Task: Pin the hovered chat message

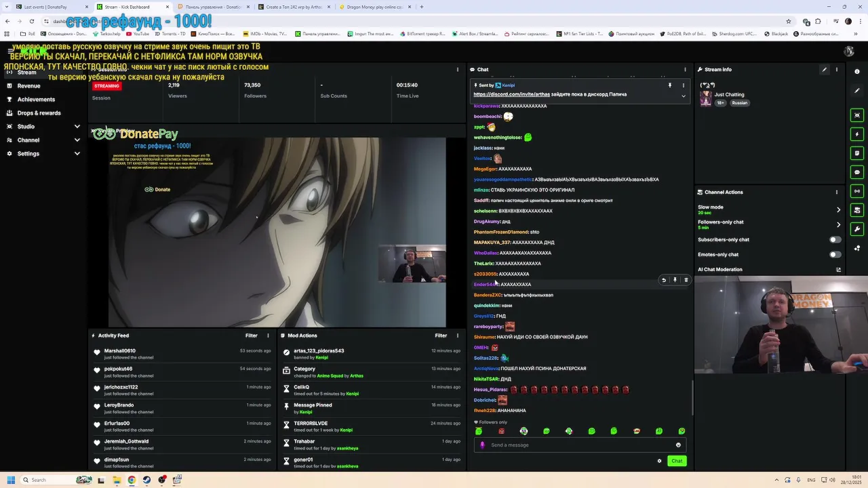Action: (x=675, y=280)
